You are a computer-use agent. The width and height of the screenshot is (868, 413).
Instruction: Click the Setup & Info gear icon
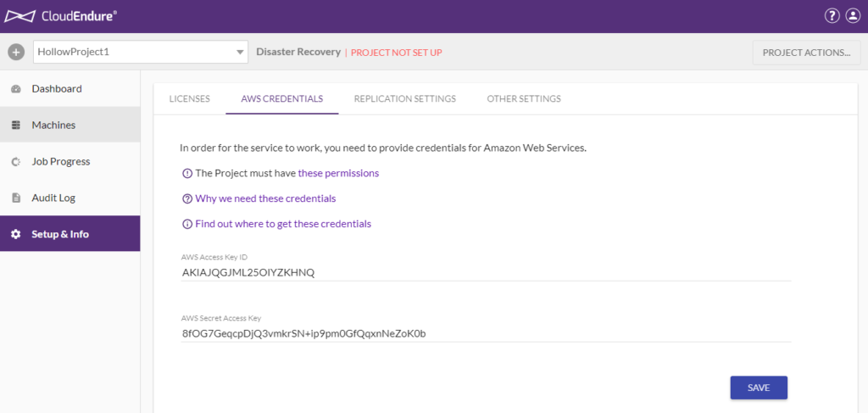tap(16, 234)
